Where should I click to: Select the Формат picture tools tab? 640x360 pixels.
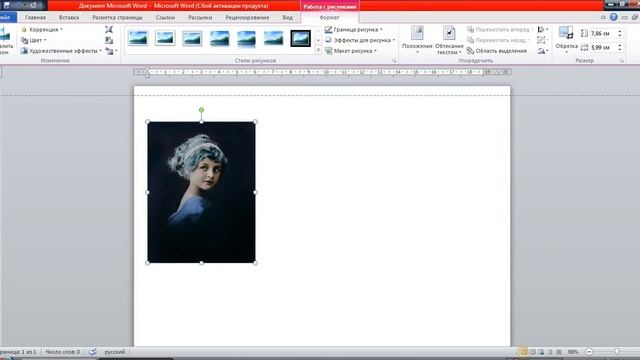(329, 18)
